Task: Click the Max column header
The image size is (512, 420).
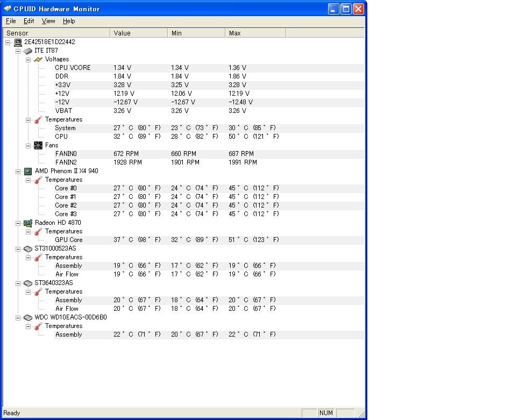Action: (x=255, y=33)
